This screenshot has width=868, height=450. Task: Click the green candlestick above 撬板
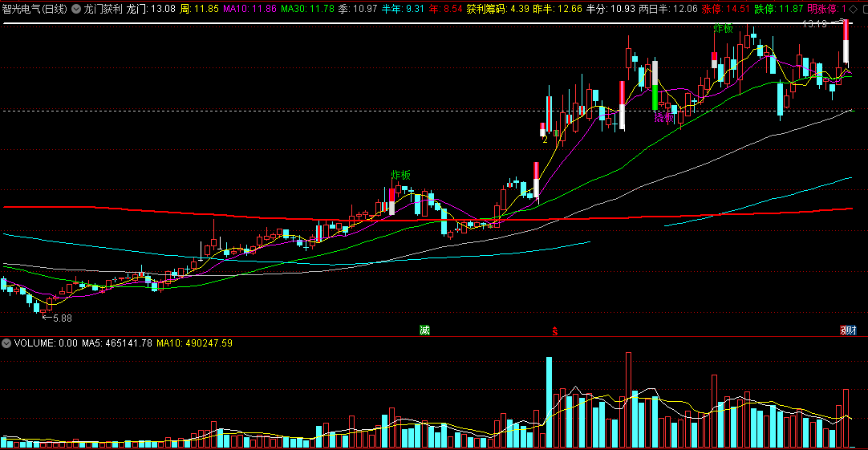(x=655, y=97)
